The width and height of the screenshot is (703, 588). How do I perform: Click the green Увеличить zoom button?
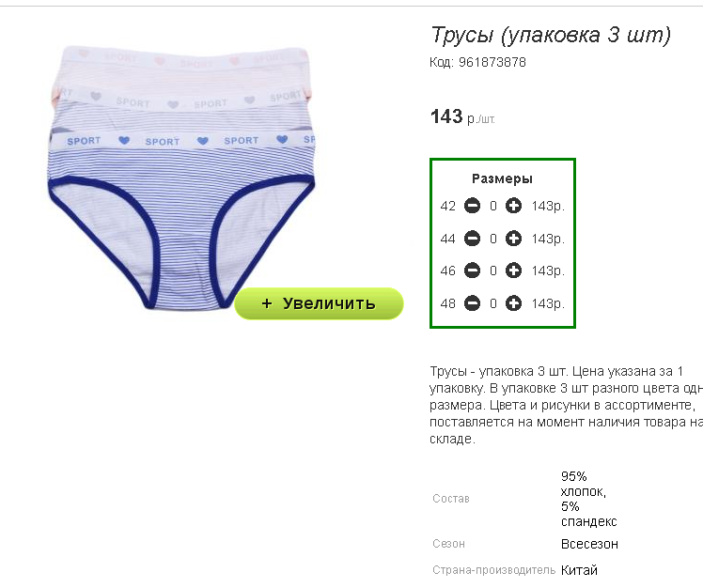point(319,303)
